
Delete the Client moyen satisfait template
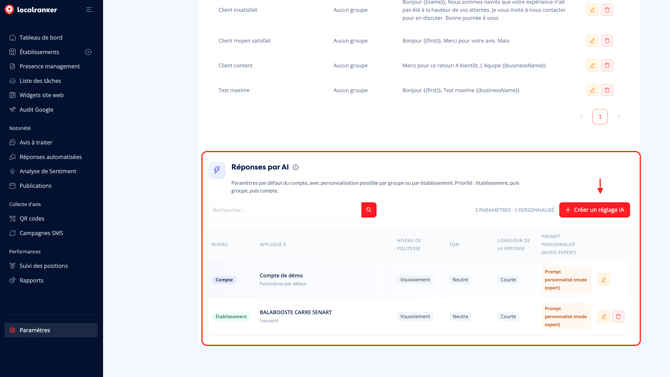pyautogui.click(x=607, y=41)
